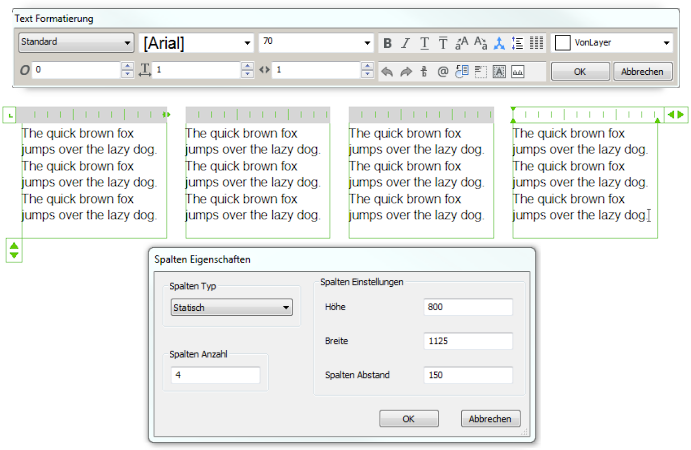This screenshot has height=450, width=691.
Task: Apply underline to the text
Action: 424,43
